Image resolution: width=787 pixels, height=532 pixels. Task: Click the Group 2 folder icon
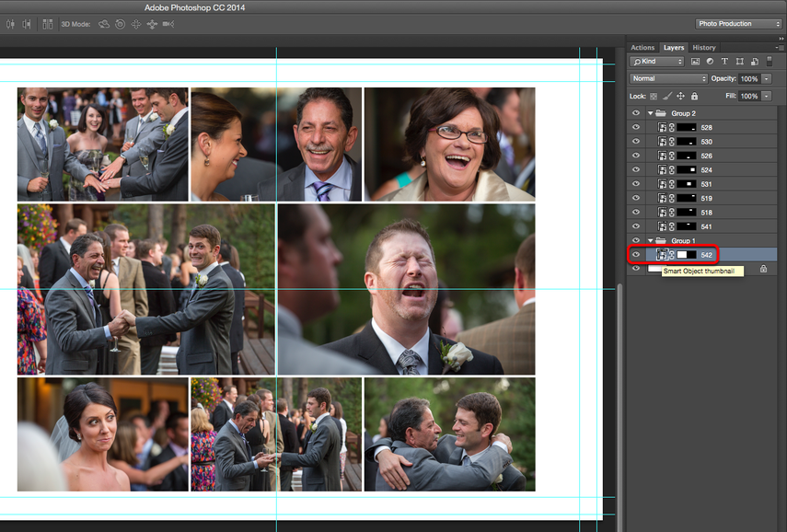pyautogui.click(x=661, y=113)
